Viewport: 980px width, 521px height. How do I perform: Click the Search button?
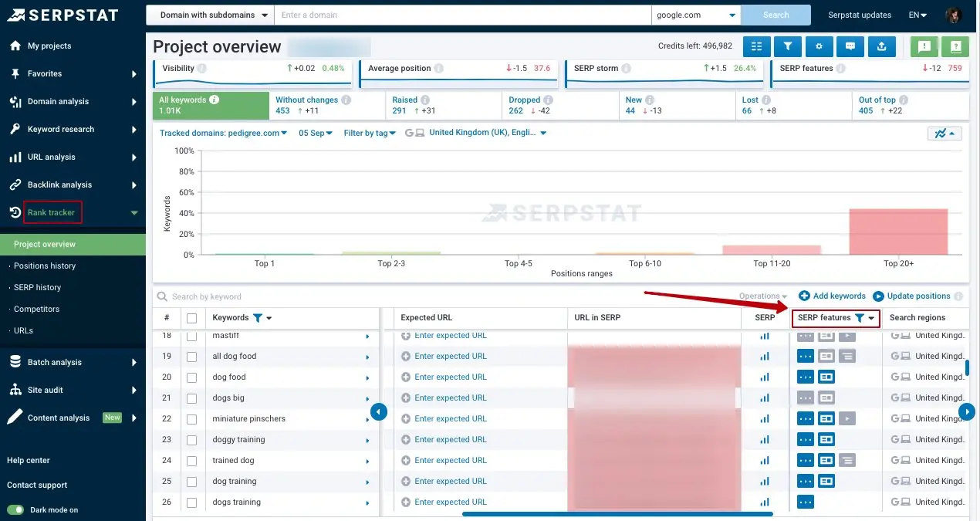tap(776, 15)
